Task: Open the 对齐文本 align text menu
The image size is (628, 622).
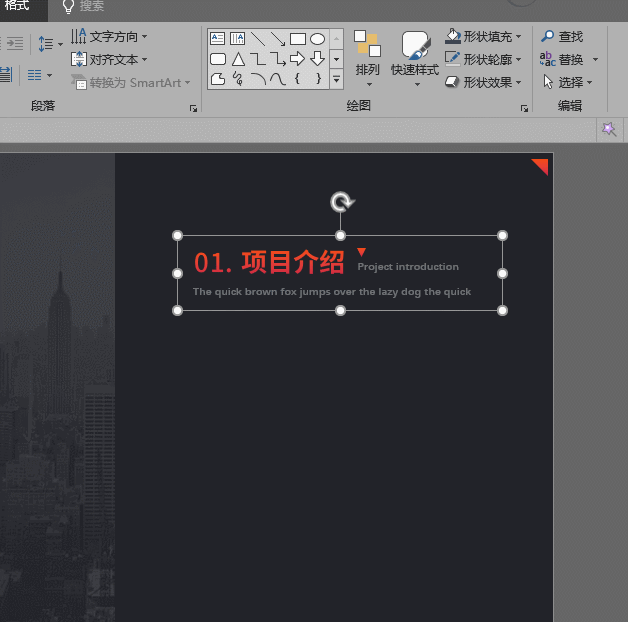Action: coord(109,60)
